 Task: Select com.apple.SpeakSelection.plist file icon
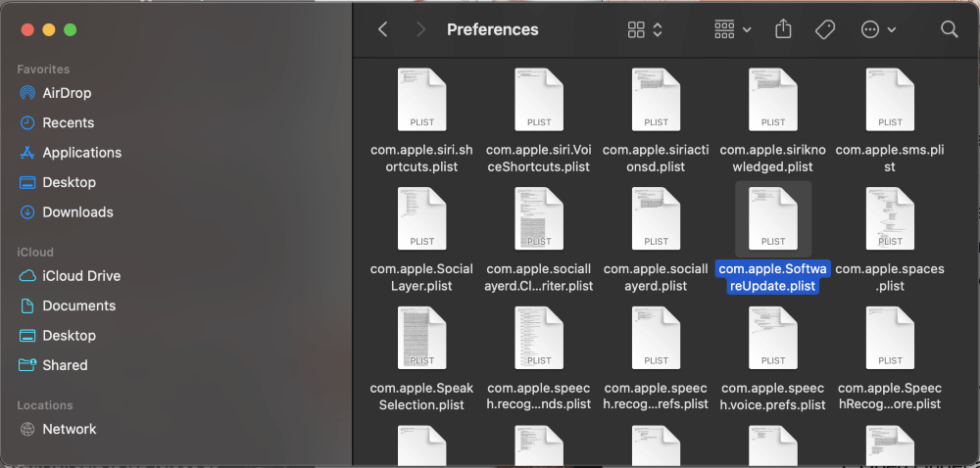coord(421,338)
